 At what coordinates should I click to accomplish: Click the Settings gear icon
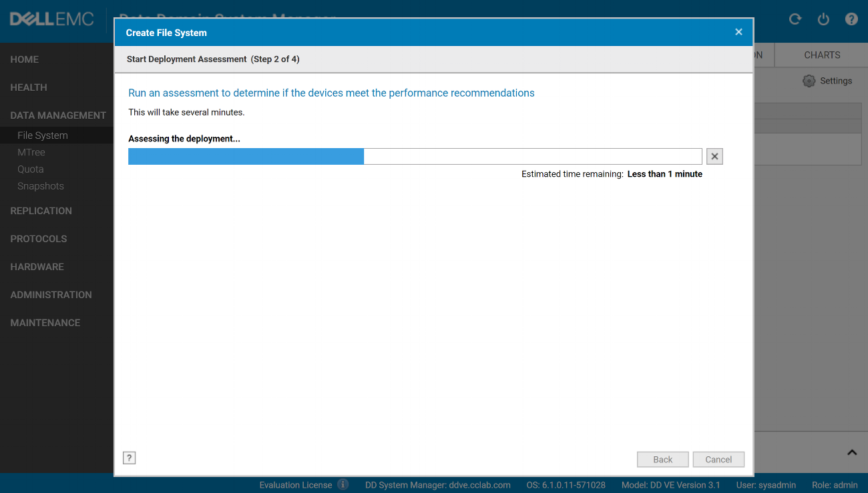tap(809, 81)
